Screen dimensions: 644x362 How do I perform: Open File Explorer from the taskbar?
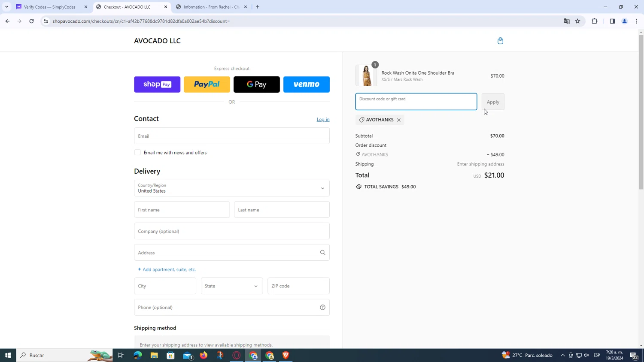(x=154, y=355)
